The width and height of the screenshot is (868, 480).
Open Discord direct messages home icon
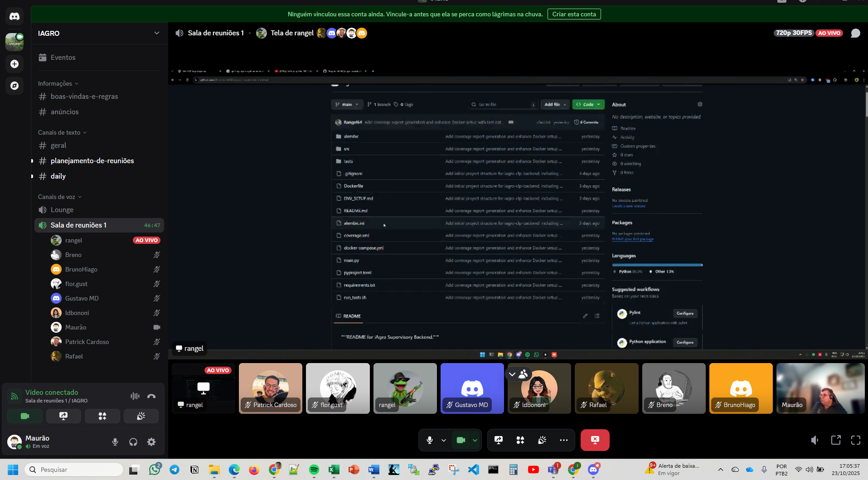coord(15,17)
